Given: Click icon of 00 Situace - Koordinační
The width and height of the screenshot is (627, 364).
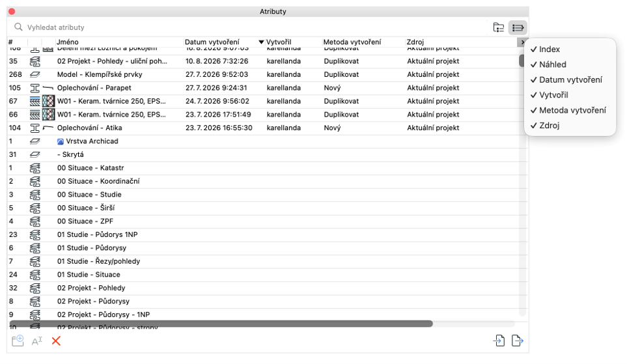Looking at the screenshot, I should click(35, 181).
